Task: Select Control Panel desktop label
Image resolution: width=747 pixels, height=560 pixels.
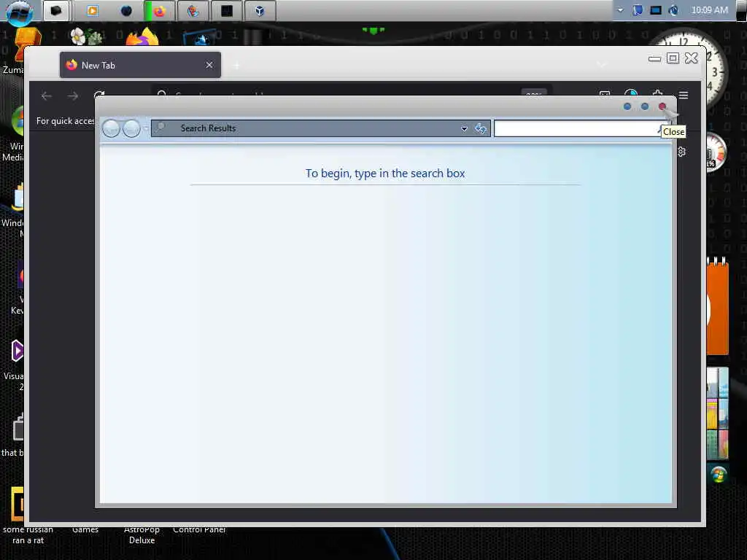Action: tap(199, 529)
